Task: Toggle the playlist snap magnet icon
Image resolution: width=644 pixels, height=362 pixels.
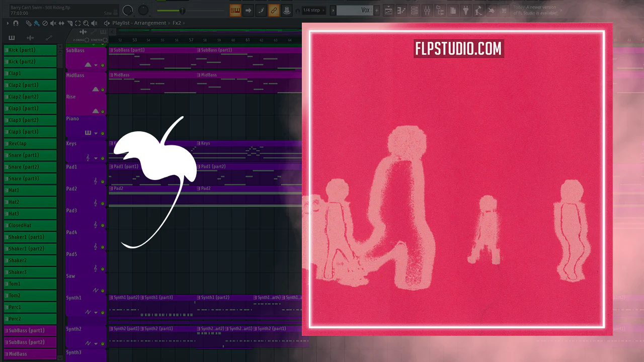Action: 16,23
